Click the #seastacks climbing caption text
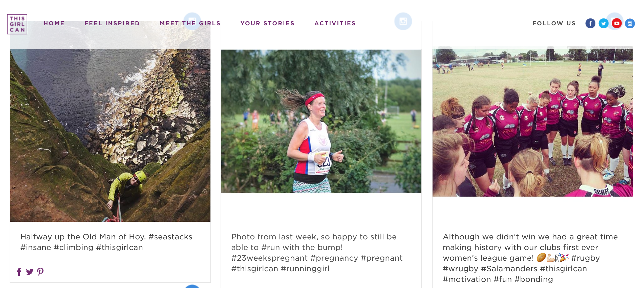Screen dimensions: 644x288 (106, 242)
